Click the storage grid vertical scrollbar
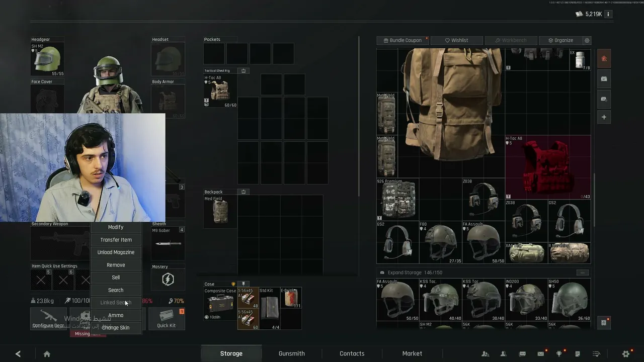The image size is (644, 362). (594, 200)
